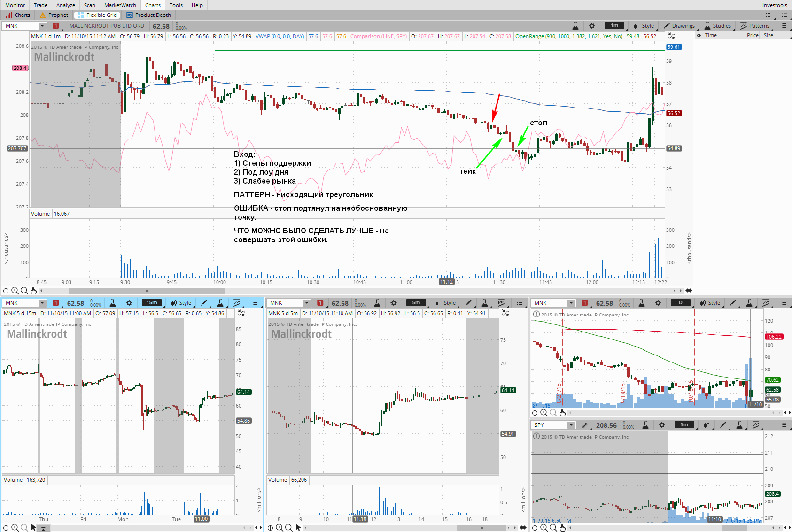The image size is (792, 532).
Task: Zoom out on the main chart
Action: click(24, 291)
